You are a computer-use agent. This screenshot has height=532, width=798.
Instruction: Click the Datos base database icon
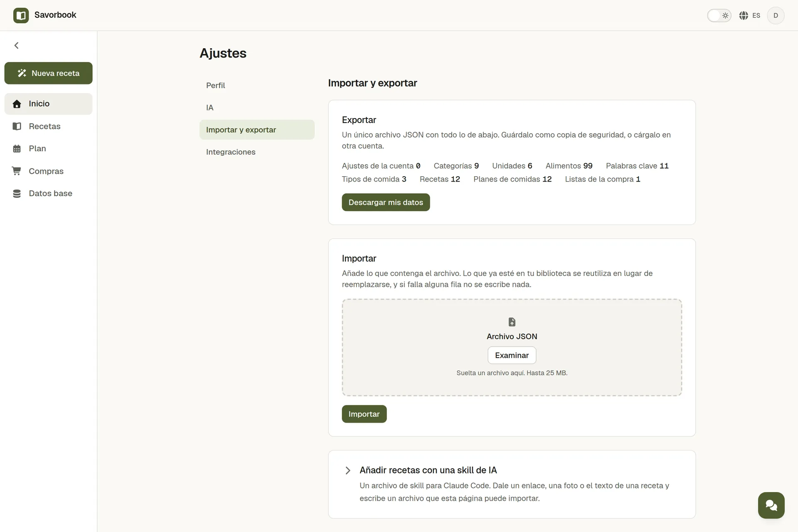[17, 194]
